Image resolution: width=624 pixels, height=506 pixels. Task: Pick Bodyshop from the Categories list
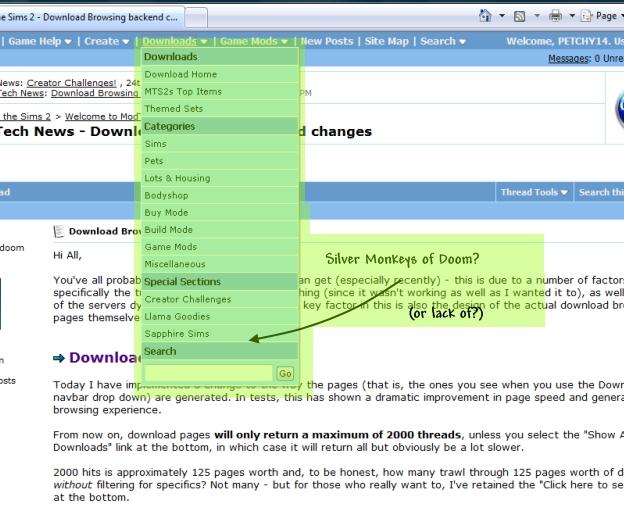click(x=166, y=195)
